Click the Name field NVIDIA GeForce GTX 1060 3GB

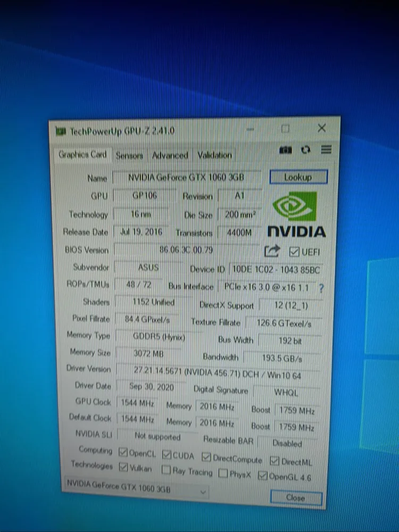coord(187,177)
